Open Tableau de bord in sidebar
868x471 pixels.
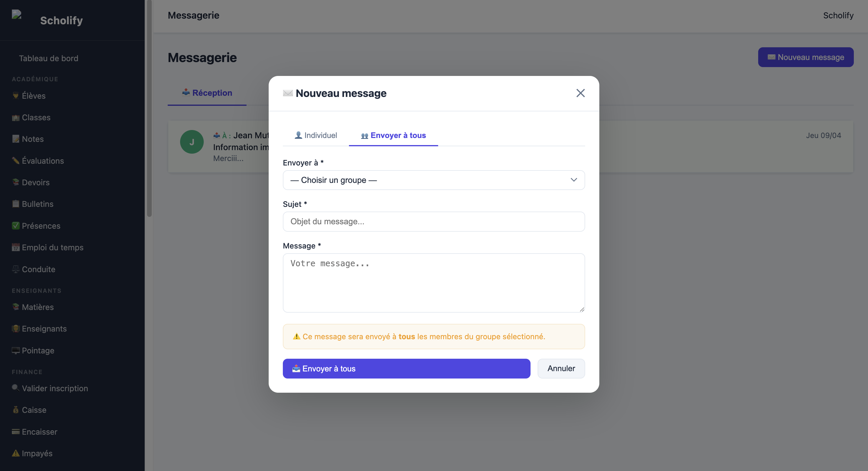tap(48, 58)
